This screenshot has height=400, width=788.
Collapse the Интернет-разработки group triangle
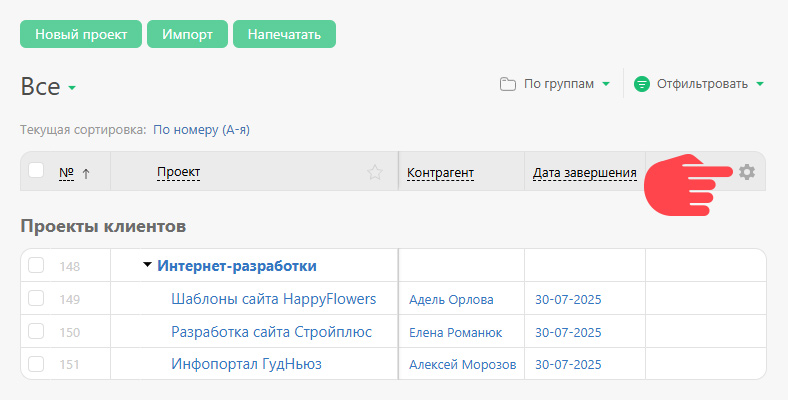point(147,264)
